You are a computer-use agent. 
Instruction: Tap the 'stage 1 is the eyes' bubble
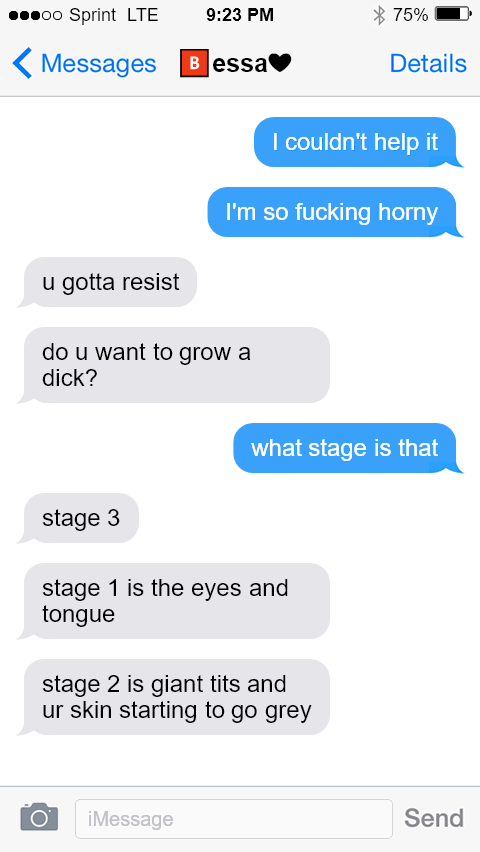(x=173, y=601)
